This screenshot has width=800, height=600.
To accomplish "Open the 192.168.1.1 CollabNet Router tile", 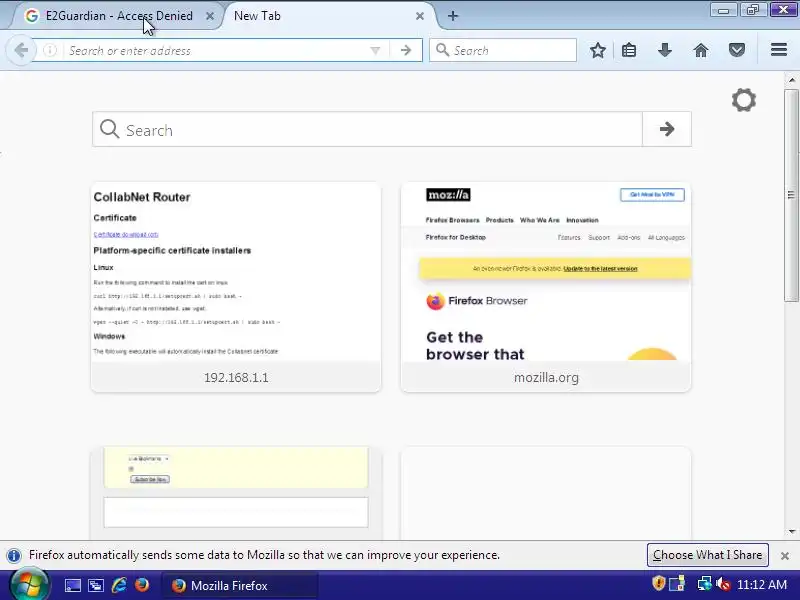I will point(236,287).
